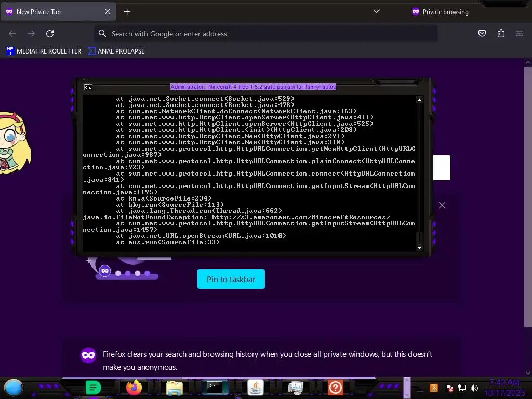Screen dimensions: 532x399
Task: Select the New Private Tab tab
Action: click(58, 11)
